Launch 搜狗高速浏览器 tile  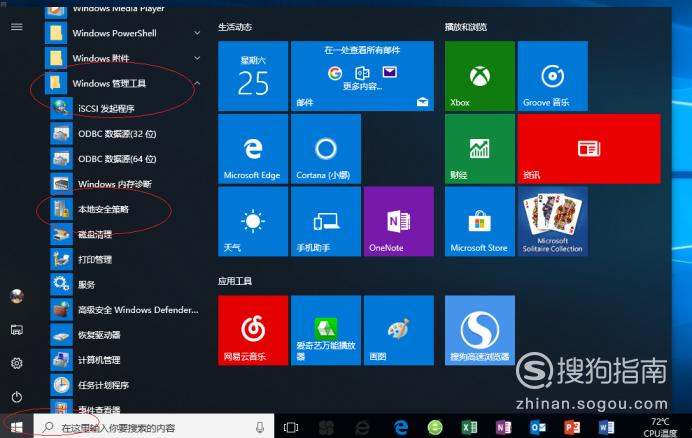[x=480, y=330]
